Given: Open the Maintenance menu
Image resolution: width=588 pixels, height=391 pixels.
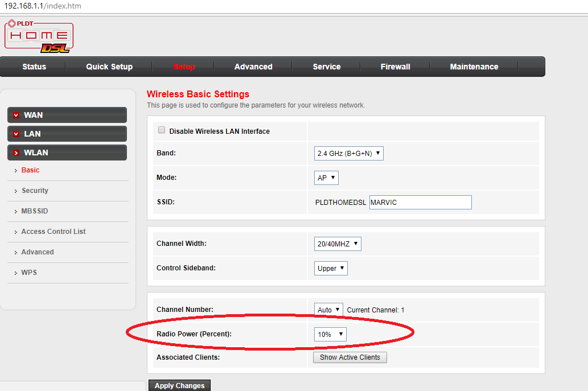Looking at the screenshot, I should [474, 67].
